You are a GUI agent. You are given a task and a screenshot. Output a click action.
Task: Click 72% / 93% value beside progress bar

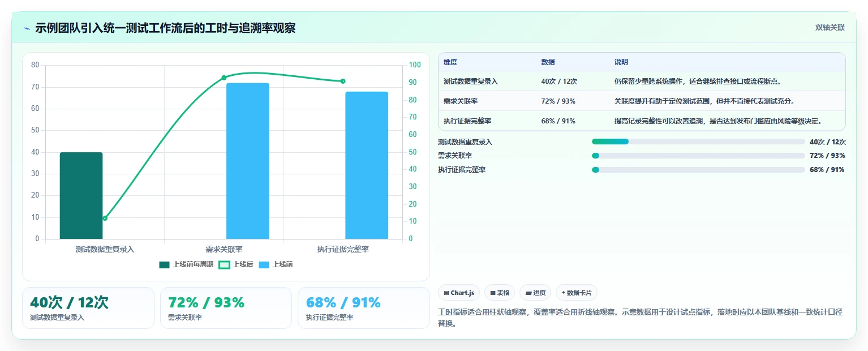[827, 156]
